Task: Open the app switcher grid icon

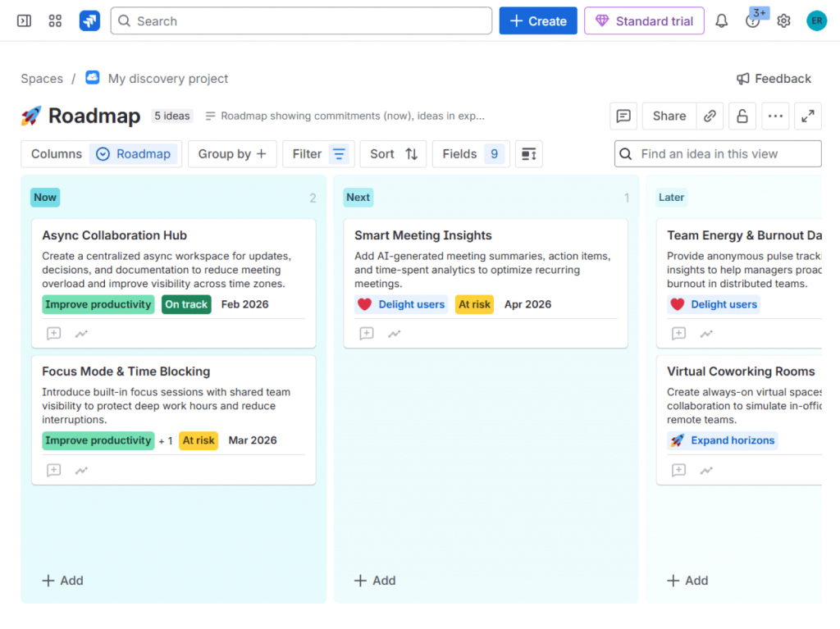Action: pos(55,21)
